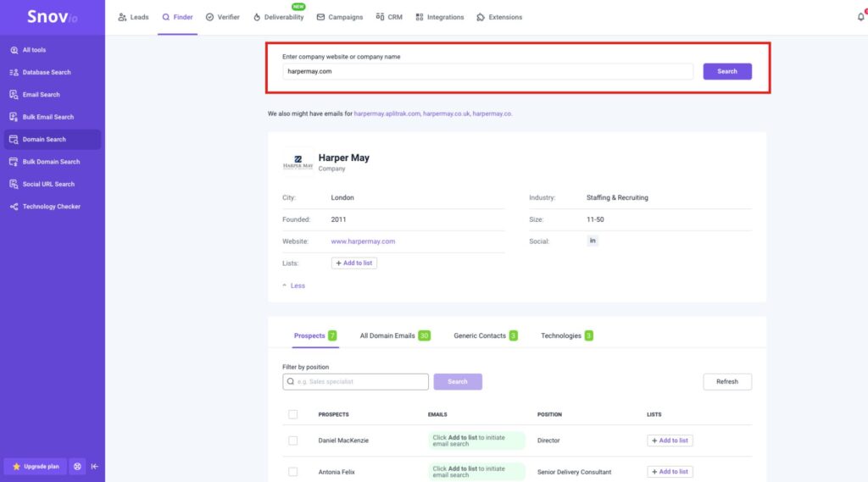The image size is (868, 482).
Task: Select Daniel MacKenzie checkbox
Action: 292,440
